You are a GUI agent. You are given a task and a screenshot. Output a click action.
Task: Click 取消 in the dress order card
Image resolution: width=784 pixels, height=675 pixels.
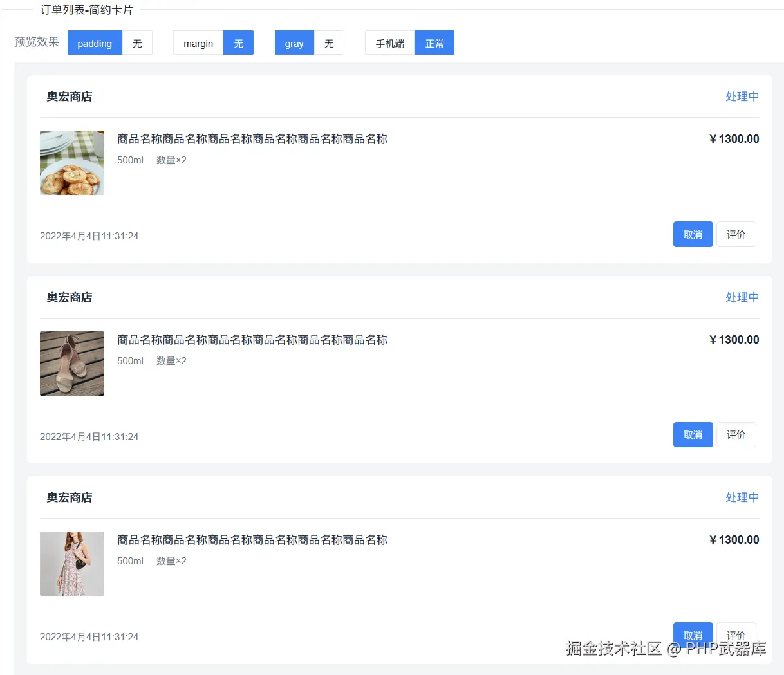693,635
